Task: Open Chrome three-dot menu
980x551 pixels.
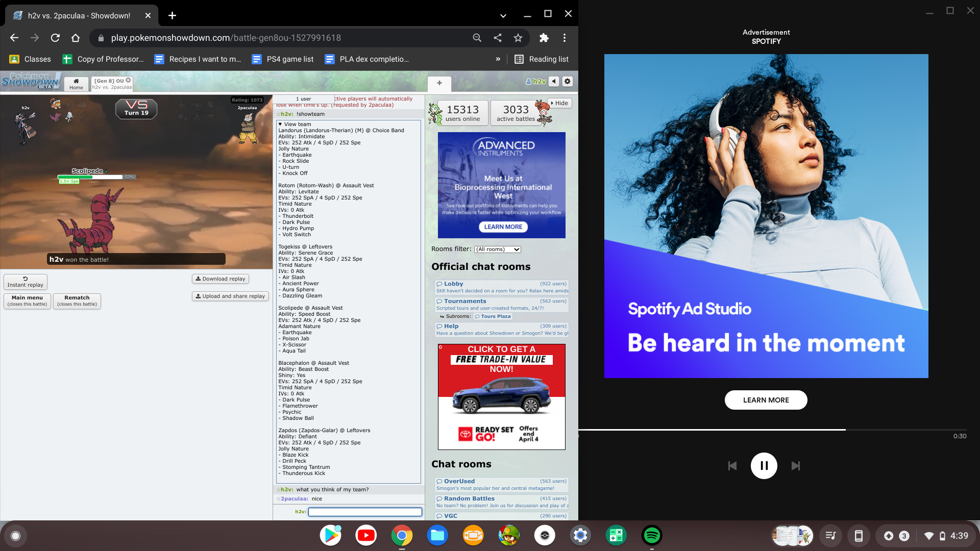Action: (565, 38)
